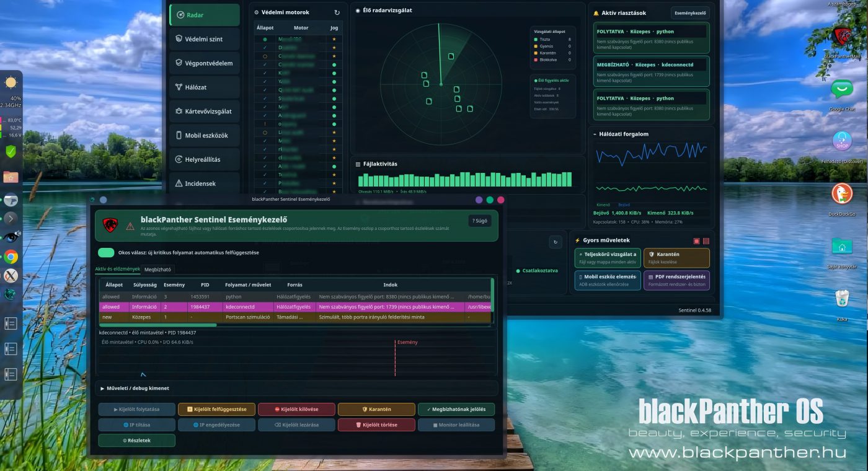The height and width of the screenshot is (471, 868).
Task: Open Mobil eszközök in Sentinel sidebar
Action: click(205, 135)
